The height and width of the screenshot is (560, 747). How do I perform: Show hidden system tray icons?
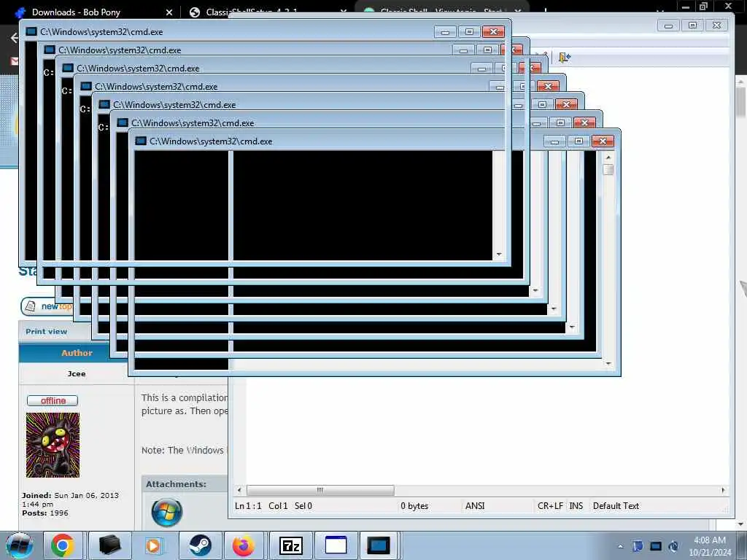click(x=620, y=546)
